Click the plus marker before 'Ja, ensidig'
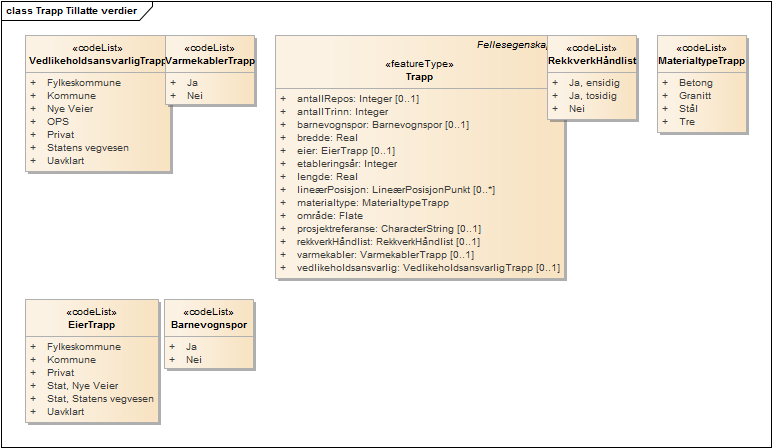The width and height of the screenshot is (772, 448). tap(556, 83)
